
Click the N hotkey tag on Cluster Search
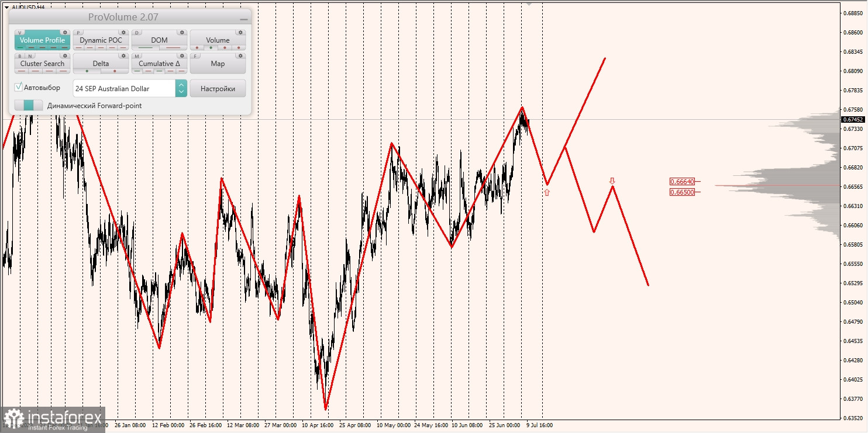[x=30, y=57]
